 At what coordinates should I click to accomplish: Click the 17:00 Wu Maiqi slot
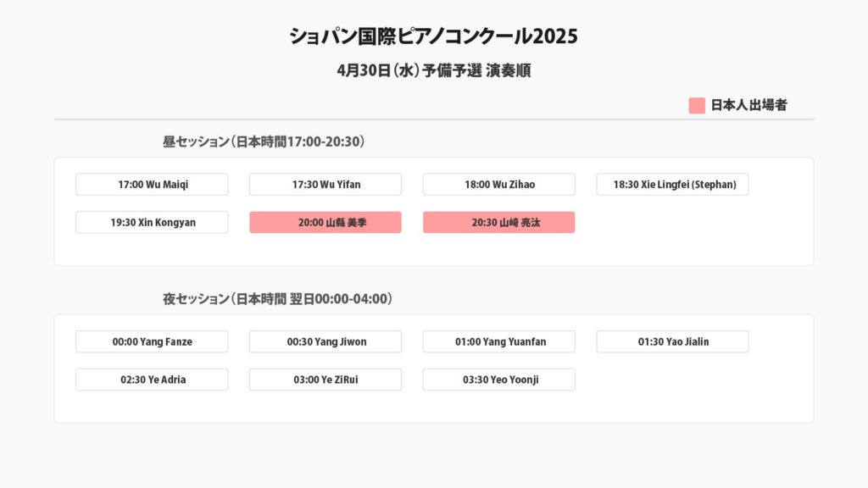(x=152, y=185)
